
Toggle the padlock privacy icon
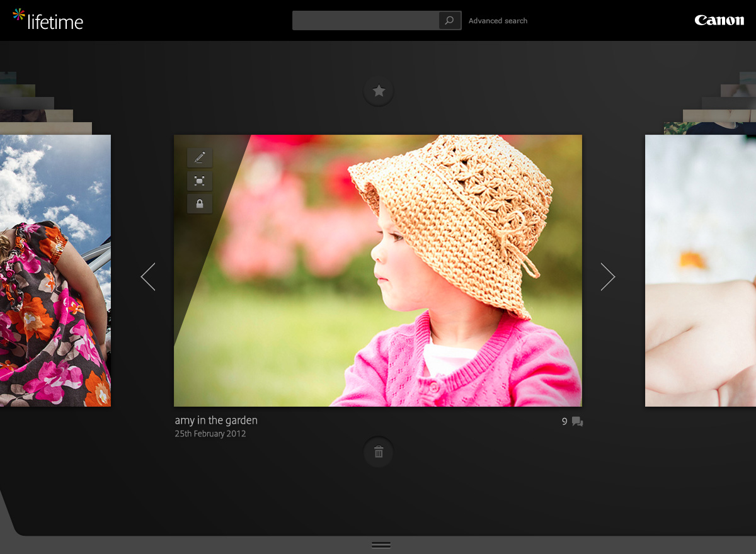click(200, 203)
